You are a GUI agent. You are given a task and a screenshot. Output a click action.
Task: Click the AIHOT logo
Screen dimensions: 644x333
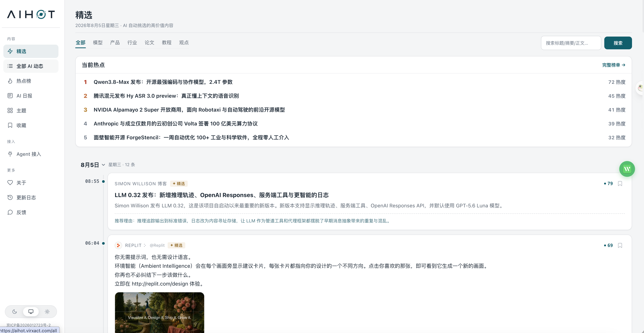coord(31,14)
